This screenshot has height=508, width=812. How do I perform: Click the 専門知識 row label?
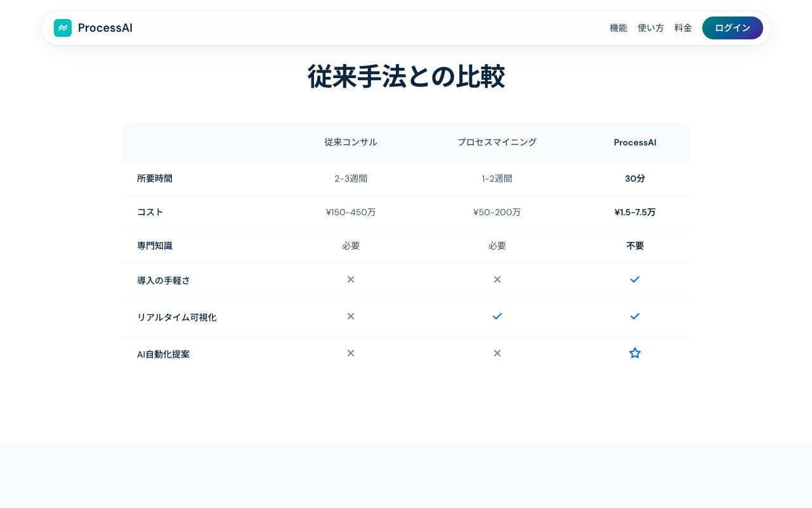pos(155,246)
